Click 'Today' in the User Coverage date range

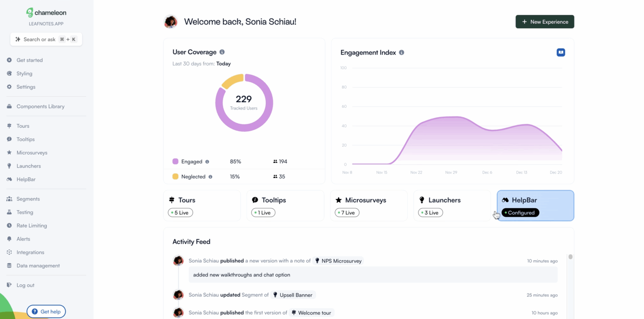point(223,64)
